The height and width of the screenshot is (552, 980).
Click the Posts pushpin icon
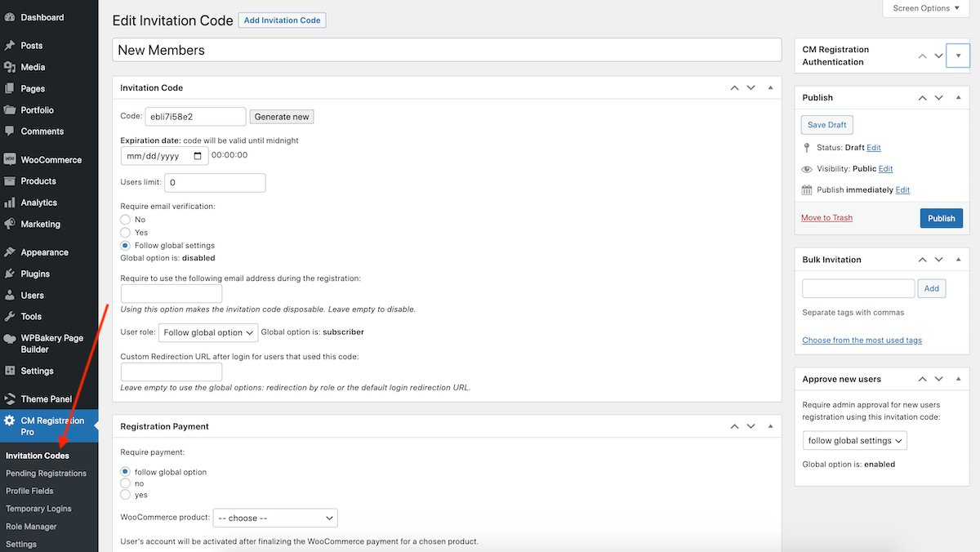pyautogui.click(x=10, y=46)
